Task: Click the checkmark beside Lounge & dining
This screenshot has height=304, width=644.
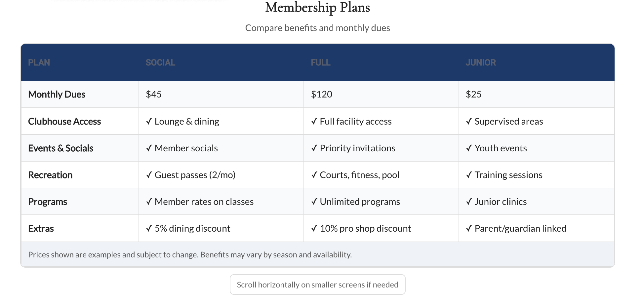Action: pyautogui.click(x=149, y=122)
